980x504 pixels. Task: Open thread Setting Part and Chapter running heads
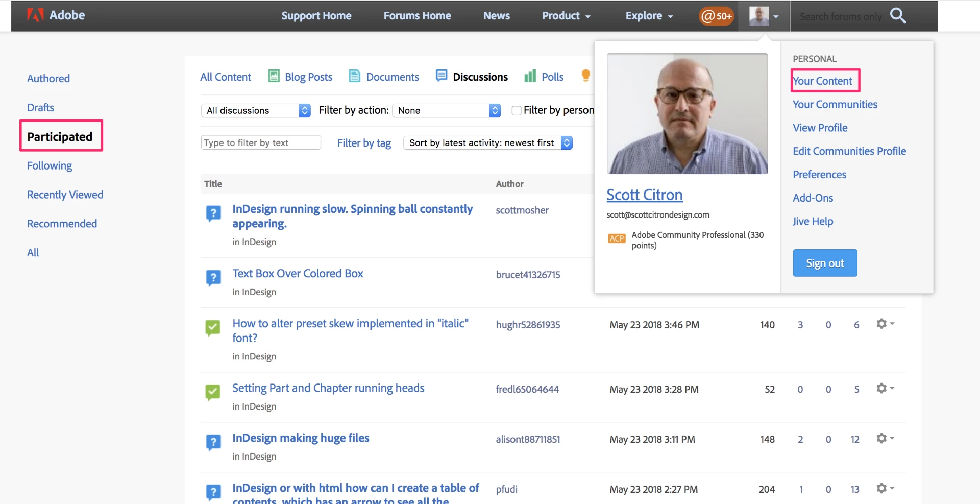pyautogui.click(x=328, y=388)
